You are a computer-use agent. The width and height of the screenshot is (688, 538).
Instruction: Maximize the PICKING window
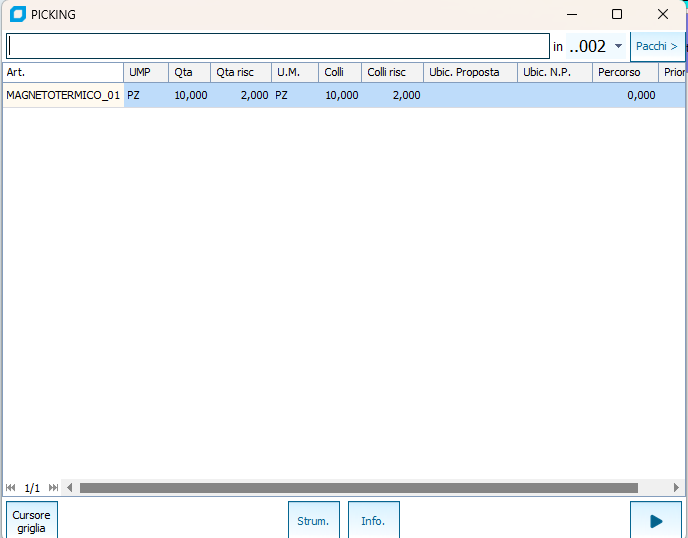(x=617, y=14)
